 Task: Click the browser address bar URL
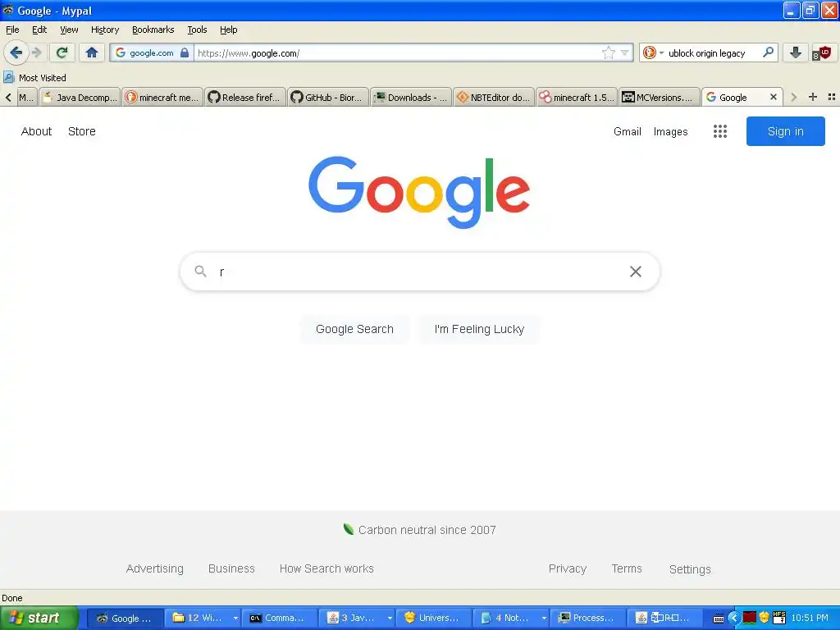click(396, 53)
